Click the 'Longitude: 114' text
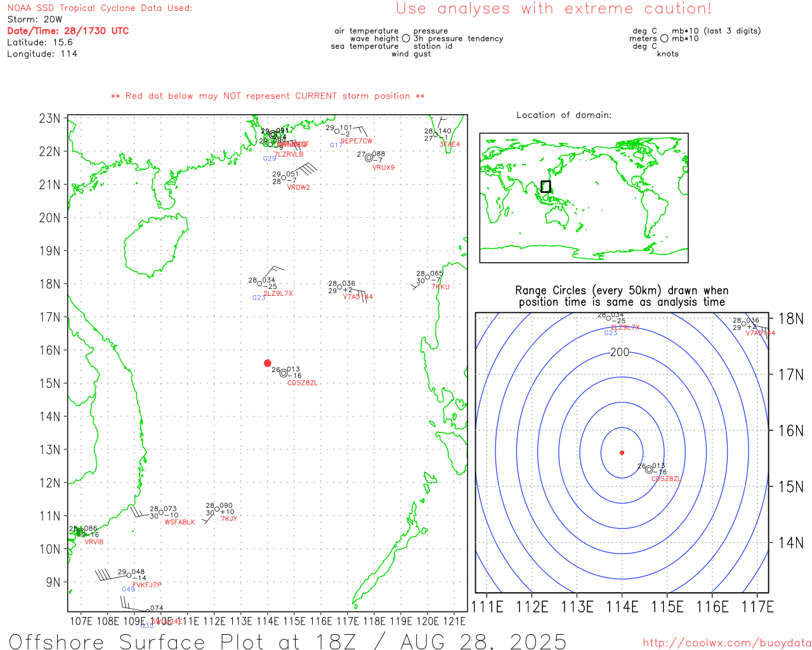Image resolution: width=812 pixels, height=650 pixels. [x=42, y=53]
